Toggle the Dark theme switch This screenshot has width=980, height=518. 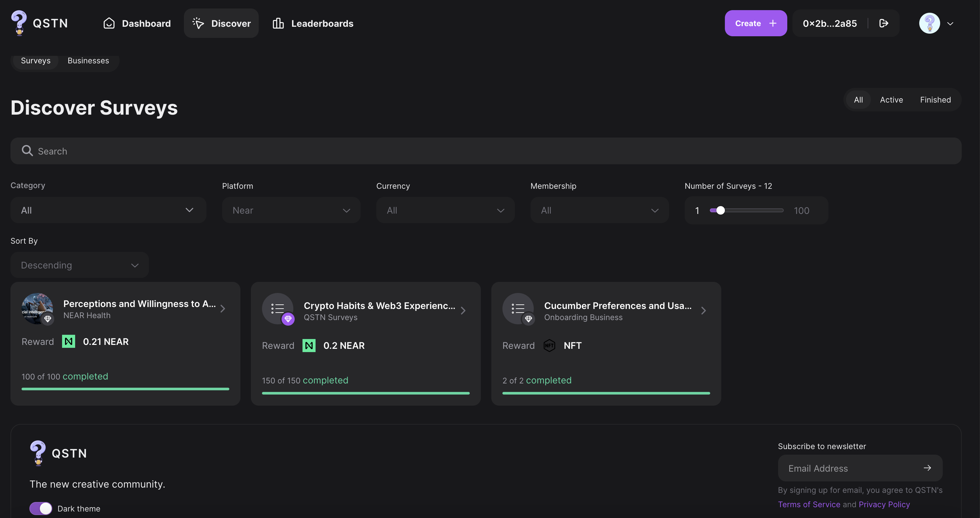point(41,508)
